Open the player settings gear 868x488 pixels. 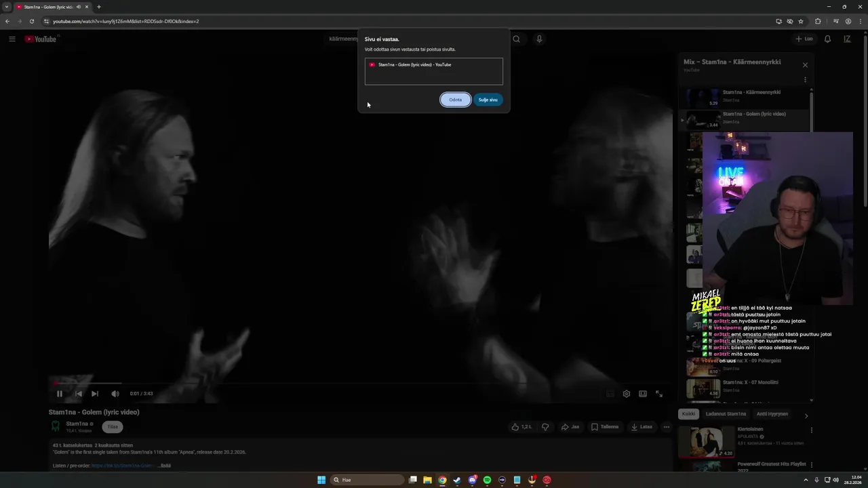pos(626,394)
